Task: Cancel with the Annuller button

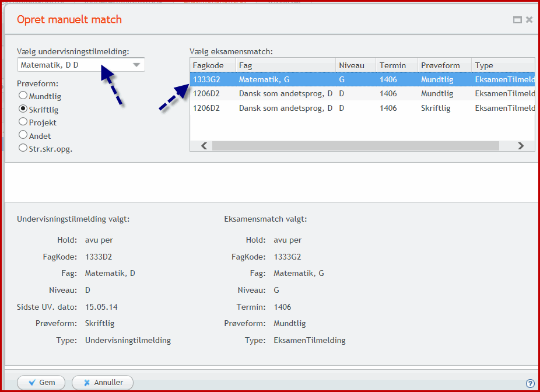Action: coord(103,382)
